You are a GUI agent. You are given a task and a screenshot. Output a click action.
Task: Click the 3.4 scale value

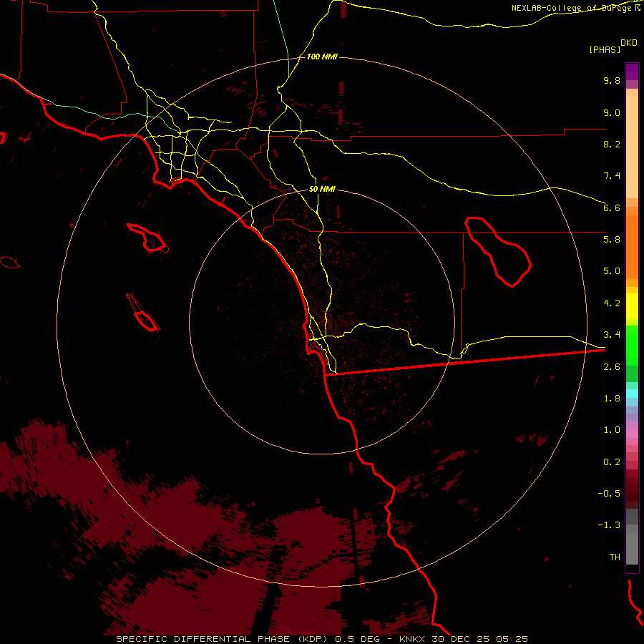click(612, 335)
